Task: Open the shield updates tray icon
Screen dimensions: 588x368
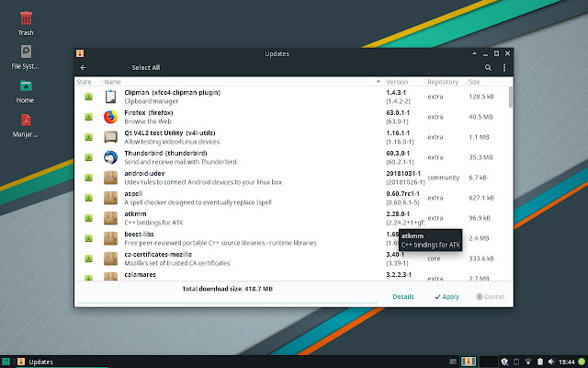Action: (x=504, y=362)
